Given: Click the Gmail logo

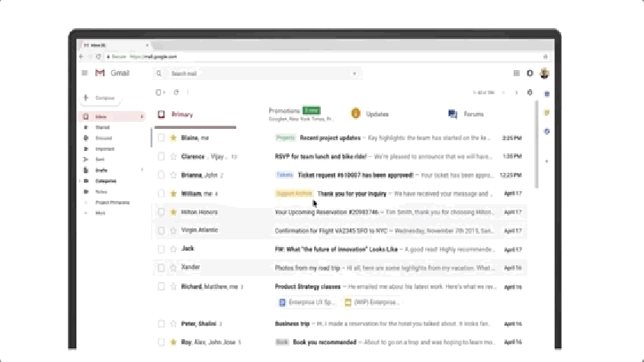Looking at the screenshot, I should [x=113, y=73].
